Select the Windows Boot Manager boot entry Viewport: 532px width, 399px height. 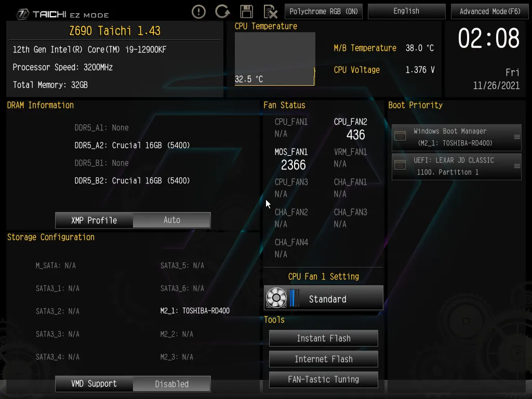click(456, 137)
